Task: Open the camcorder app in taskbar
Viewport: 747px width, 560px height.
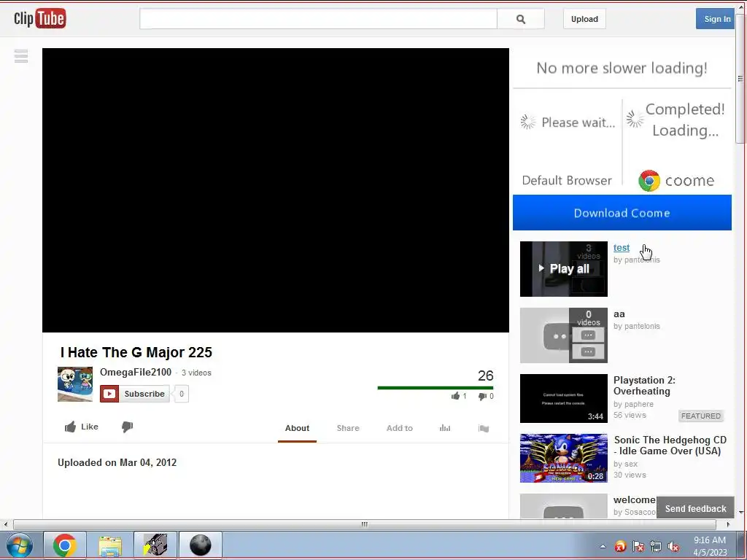Action: coord(155,545)
